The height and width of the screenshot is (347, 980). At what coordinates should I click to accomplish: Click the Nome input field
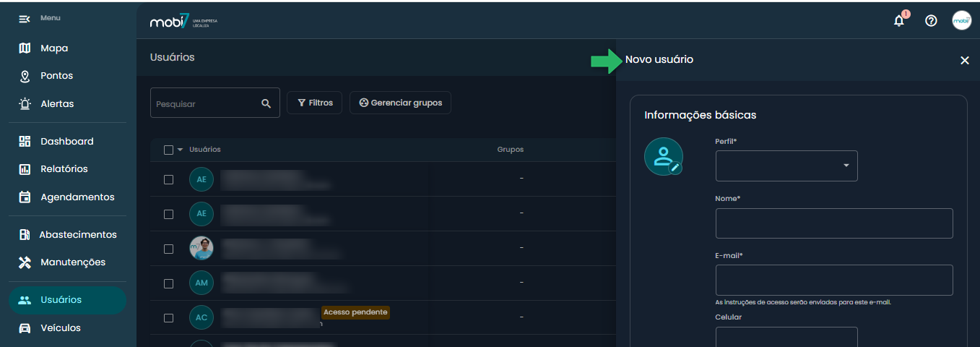[833, 223]
